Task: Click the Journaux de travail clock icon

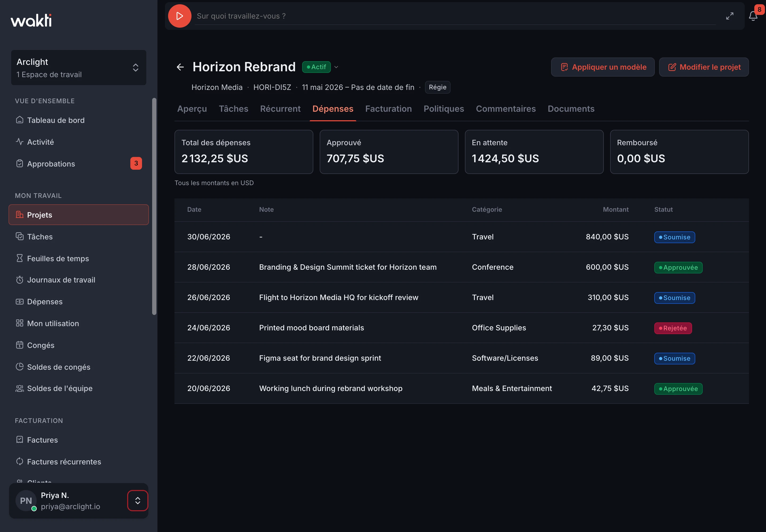Action: tap(20, 280)
